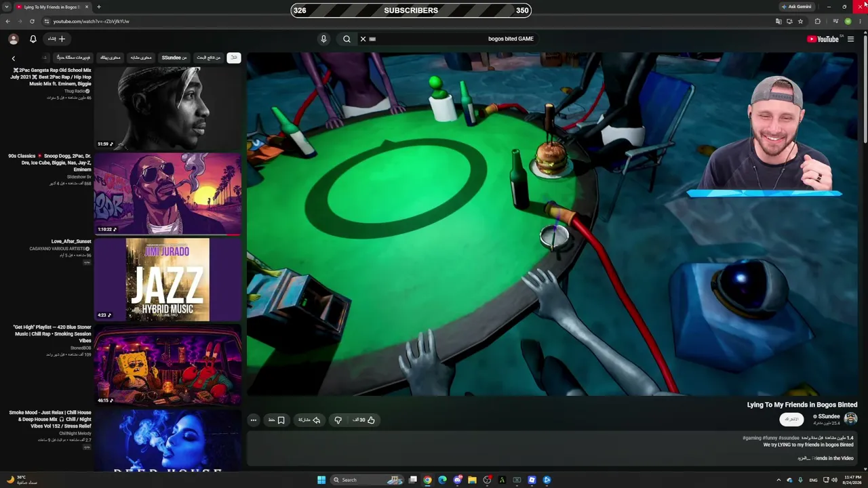Share the video using the share button
Screen dimensions: 868x488
(309, 420)
